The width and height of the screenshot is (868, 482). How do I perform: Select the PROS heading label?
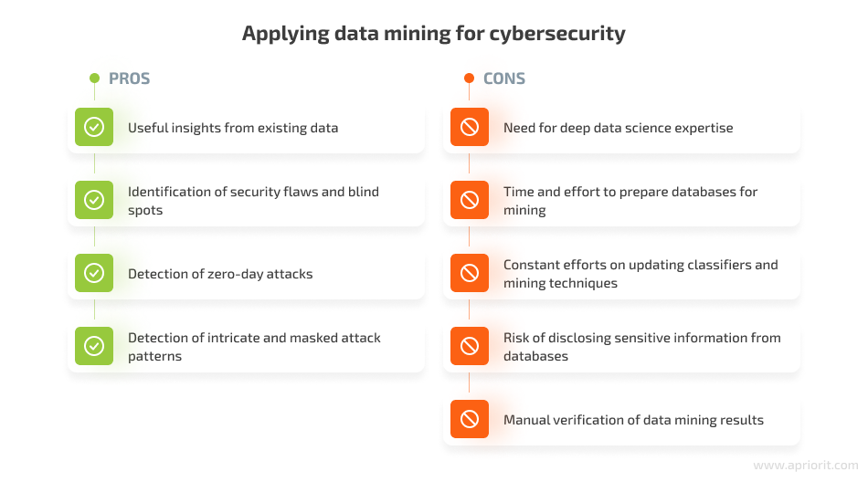(129, 79)
